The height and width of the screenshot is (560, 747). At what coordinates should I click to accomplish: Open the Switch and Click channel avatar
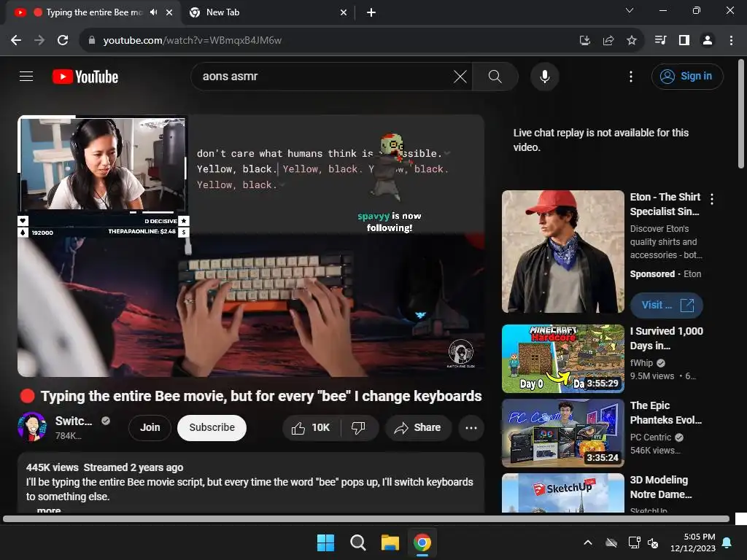[32, 427]
